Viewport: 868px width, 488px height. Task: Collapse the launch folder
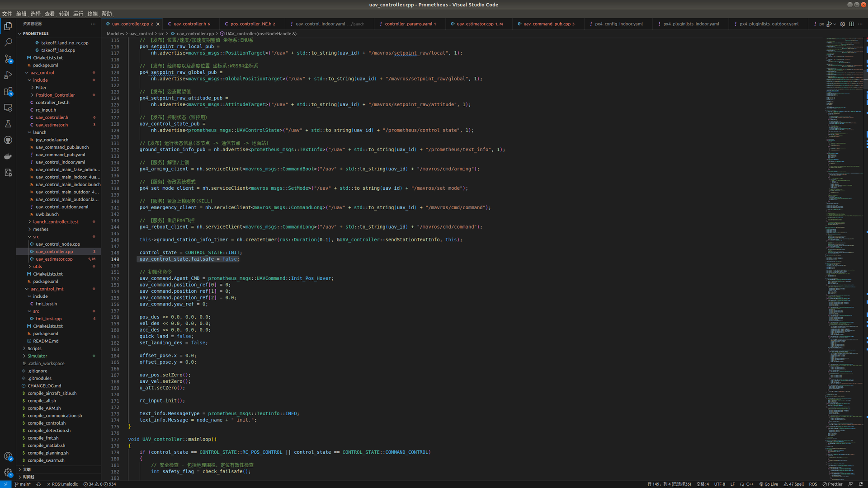58,132
